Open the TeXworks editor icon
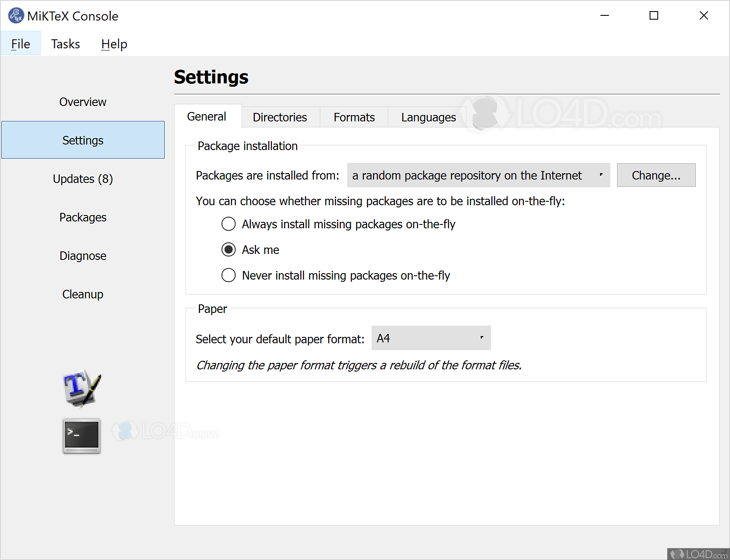 (x=82, y=388)
